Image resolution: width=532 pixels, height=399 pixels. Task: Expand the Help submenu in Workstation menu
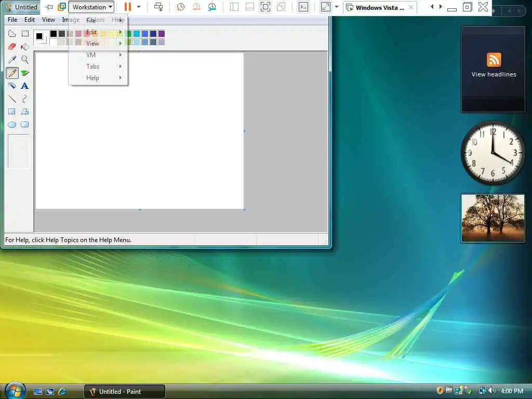pos(98,78)
